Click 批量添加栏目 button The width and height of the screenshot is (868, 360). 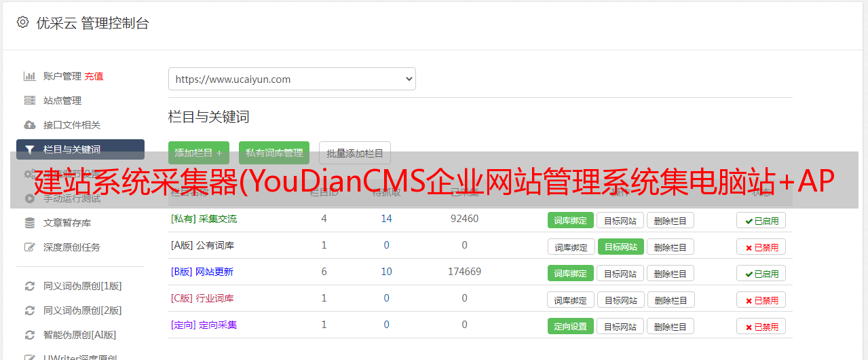point(355,153)
